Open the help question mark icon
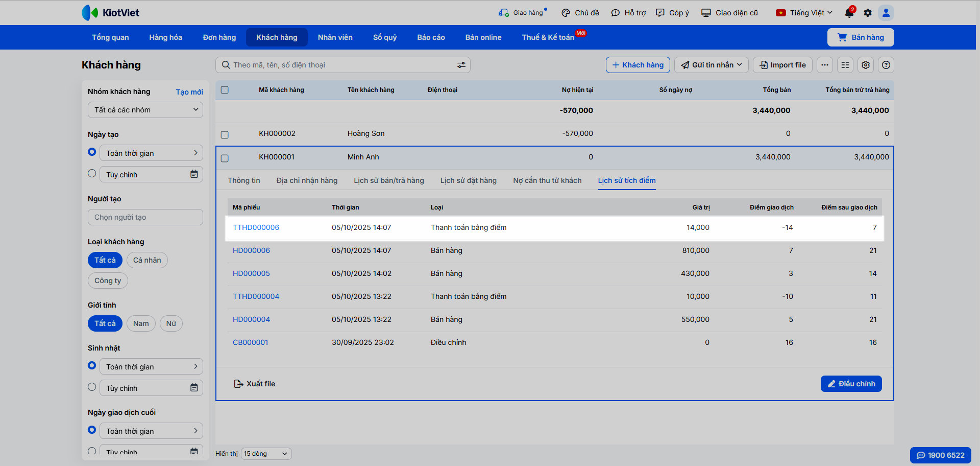This screenshot has width=980, height=466. tap(886, 65)
